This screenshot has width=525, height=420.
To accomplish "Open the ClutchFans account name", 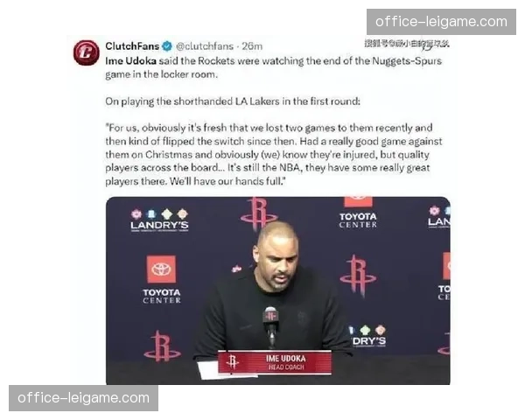I will point(132,46).
